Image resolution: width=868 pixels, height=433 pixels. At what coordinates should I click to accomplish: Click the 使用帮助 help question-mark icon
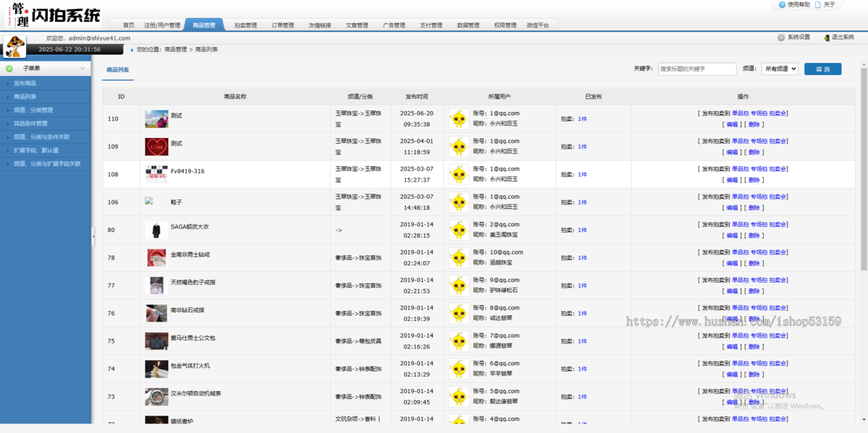point(782,4)
